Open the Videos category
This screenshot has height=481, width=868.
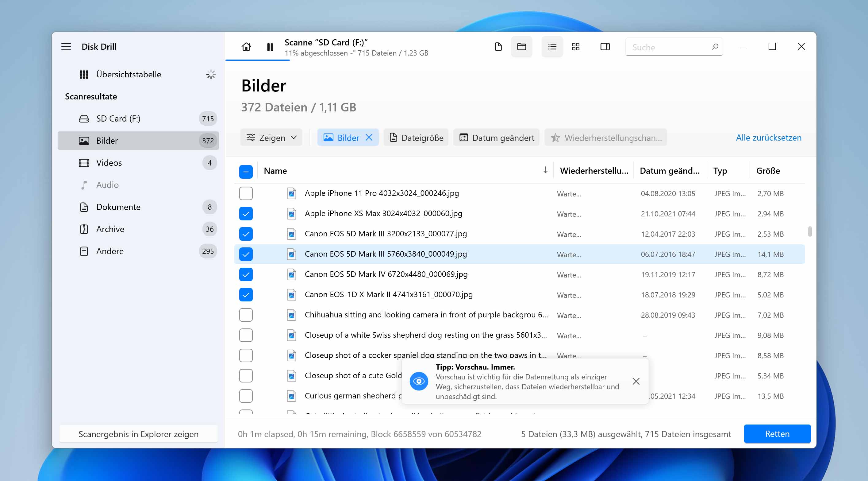pos(138,163)
